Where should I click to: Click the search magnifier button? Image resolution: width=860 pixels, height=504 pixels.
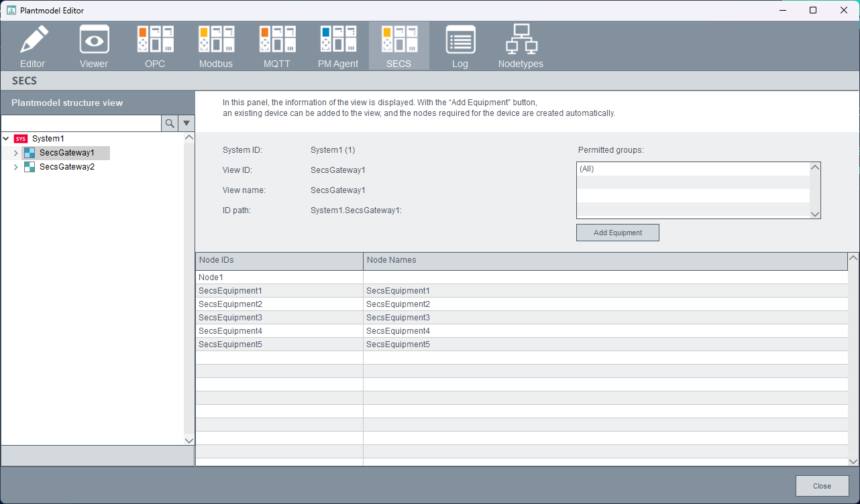point(170,123)
